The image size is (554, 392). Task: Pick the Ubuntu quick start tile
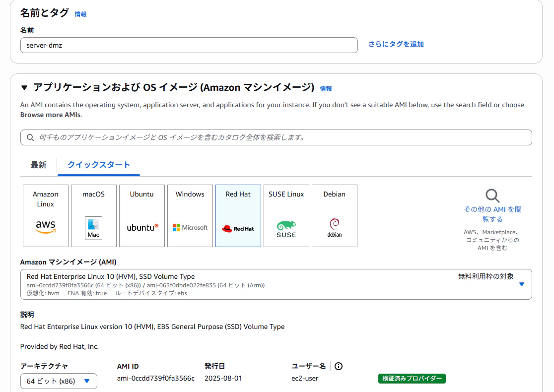141,216
